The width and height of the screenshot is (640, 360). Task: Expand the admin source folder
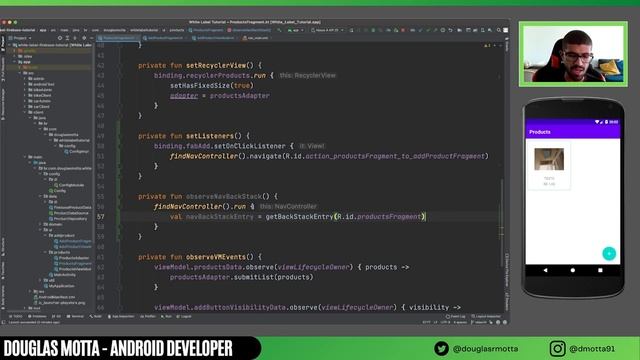click(x=25, y=78)
